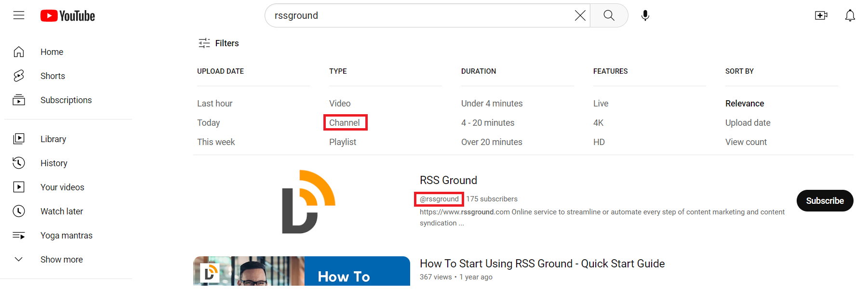The width and height of the screenshot is (868, 304).
Task: Select Playlist type filter
Action: point(343,142)
